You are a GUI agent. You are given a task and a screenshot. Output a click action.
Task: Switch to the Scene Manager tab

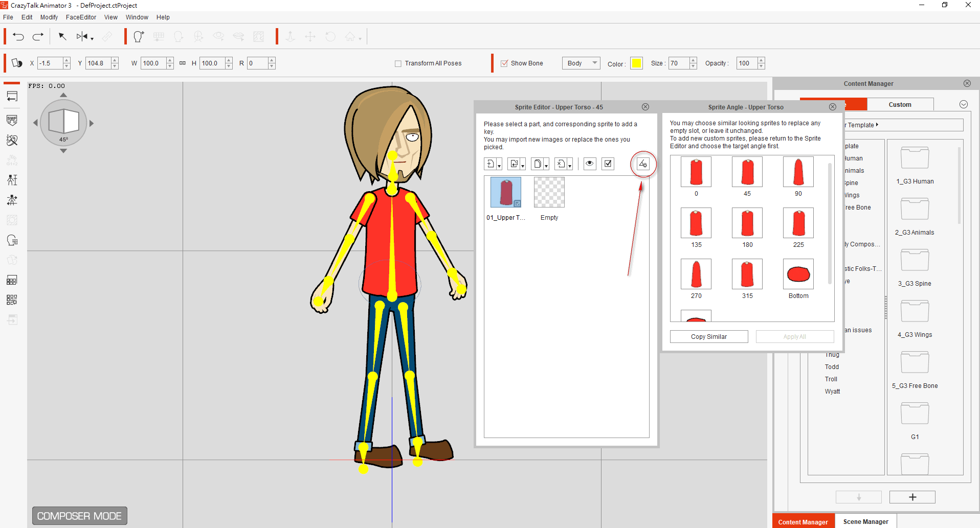(x=865, y=521)
